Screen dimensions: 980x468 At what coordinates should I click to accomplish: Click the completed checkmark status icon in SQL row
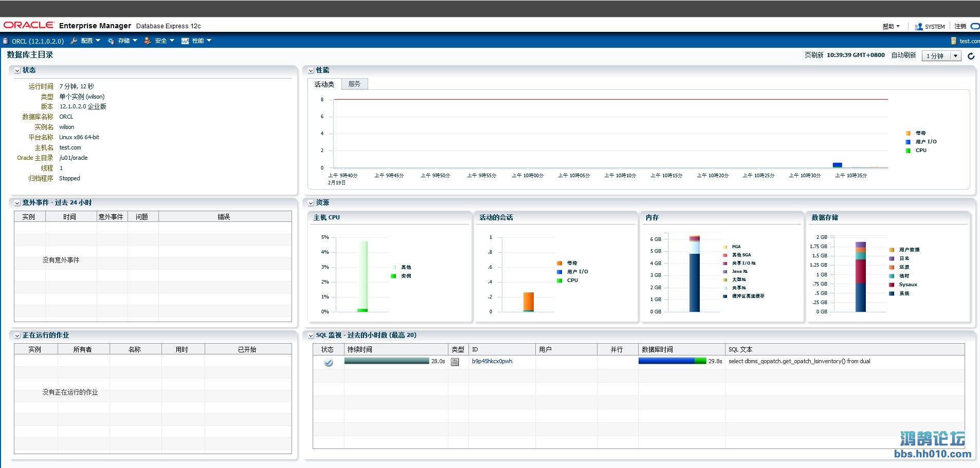click(x=329, y=362)
